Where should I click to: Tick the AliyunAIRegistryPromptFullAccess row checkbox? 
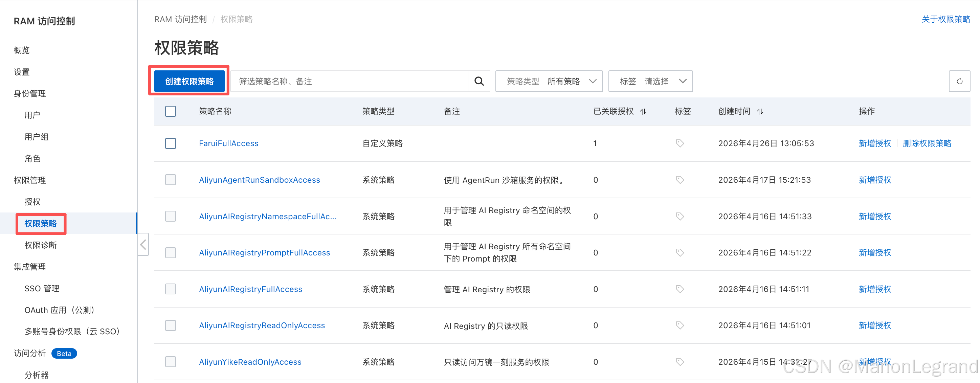click(171, 252)
